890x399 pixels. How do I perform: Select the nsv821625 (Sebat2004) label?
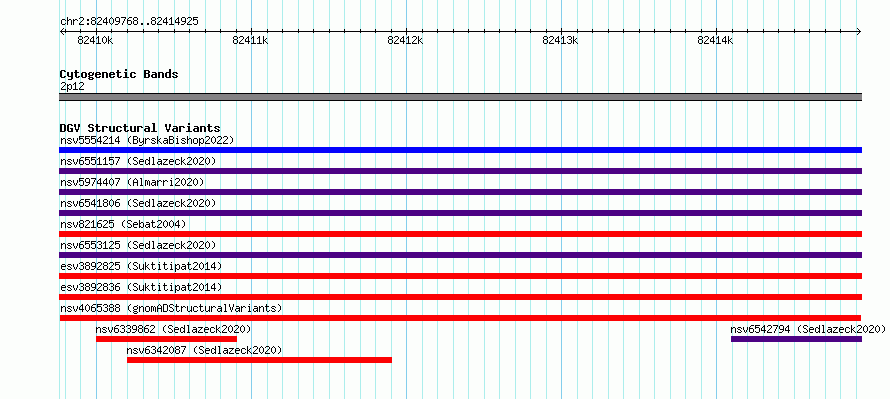123,224
